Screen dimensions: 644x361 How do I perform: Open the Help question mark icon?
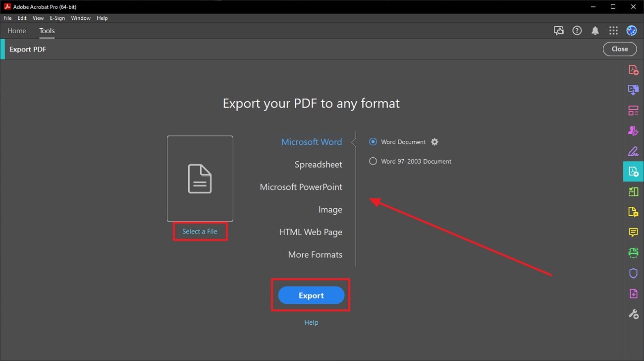coord(577,31)
